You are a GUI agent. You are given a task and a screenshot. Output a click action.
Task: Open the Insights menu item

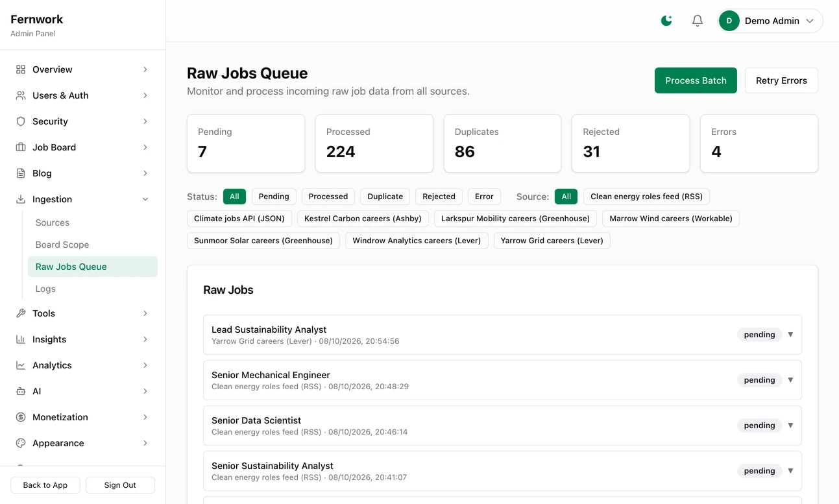click(82, 339)
